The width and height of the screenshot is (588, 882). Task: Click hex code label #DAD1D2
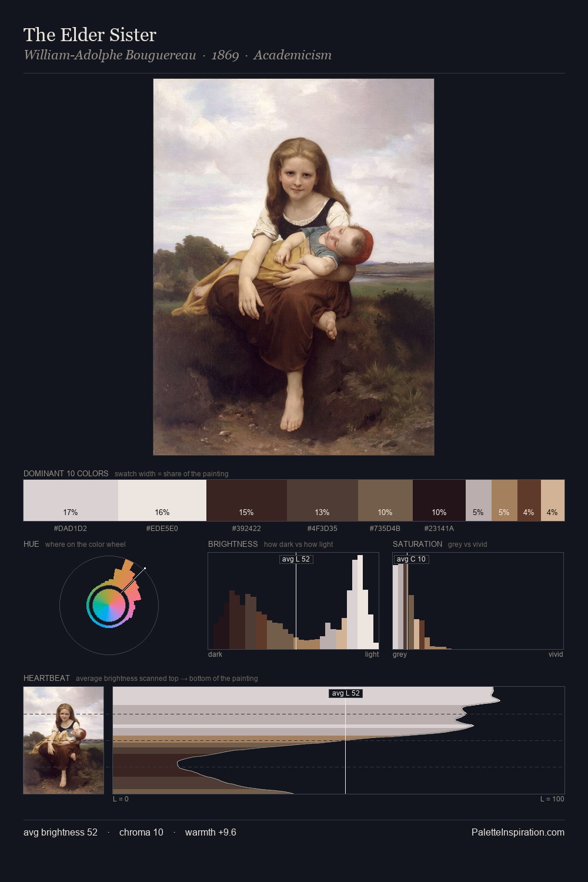click(x=71, y=529)
